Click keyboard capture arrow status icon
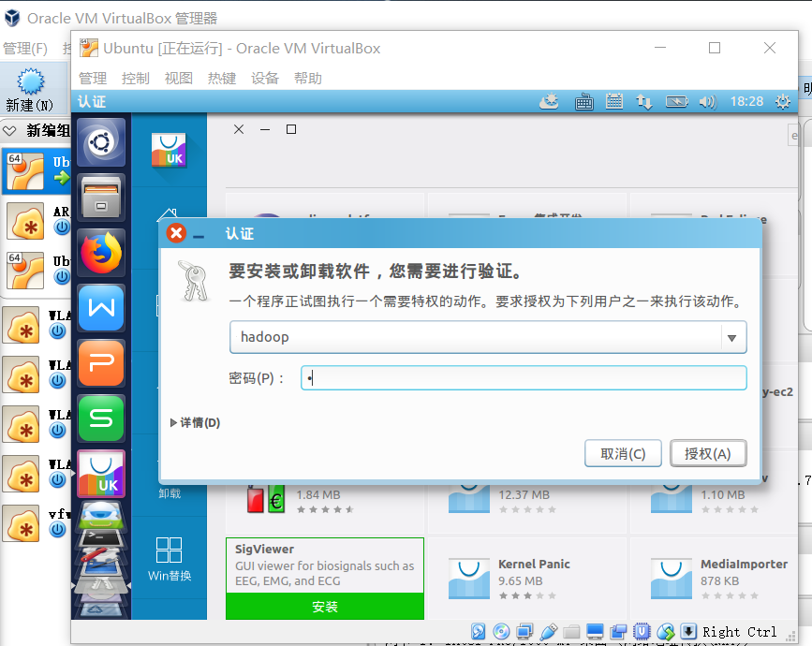The image size is (812, 646). (x=688, y=632)
